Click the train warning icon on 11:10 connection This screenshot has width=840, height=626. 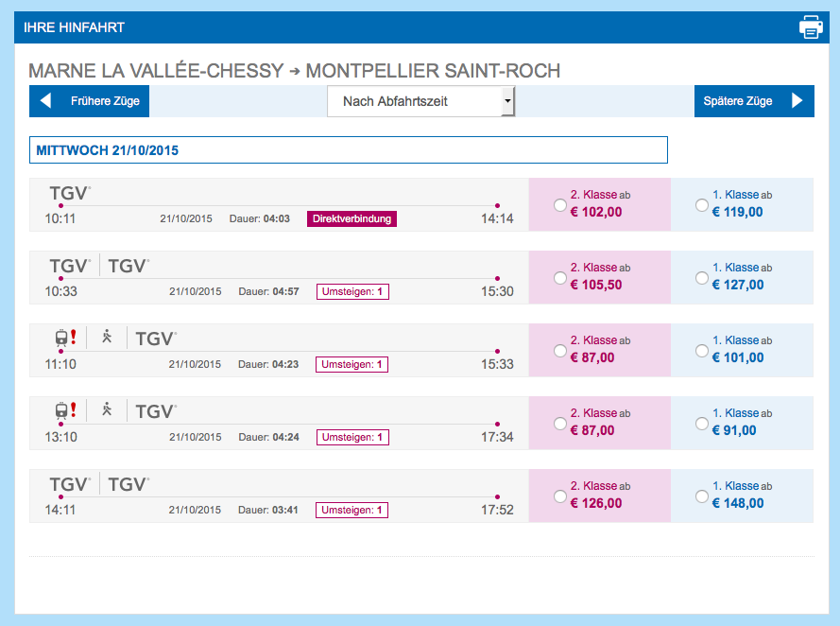(66, 338)
